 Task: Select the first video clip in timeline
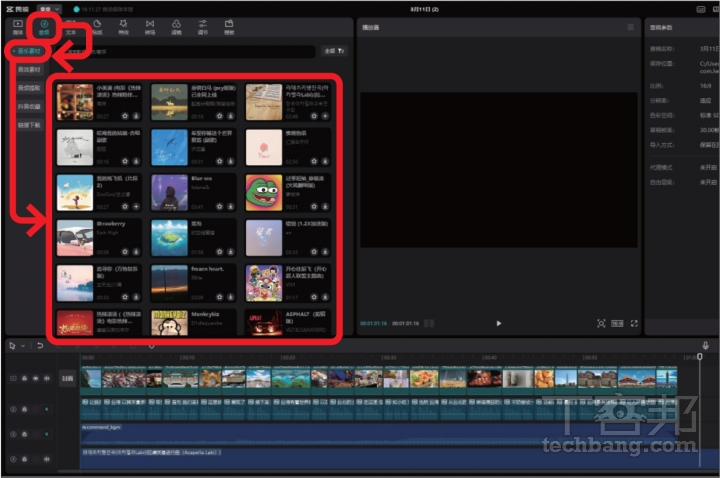tap(91, 380)
